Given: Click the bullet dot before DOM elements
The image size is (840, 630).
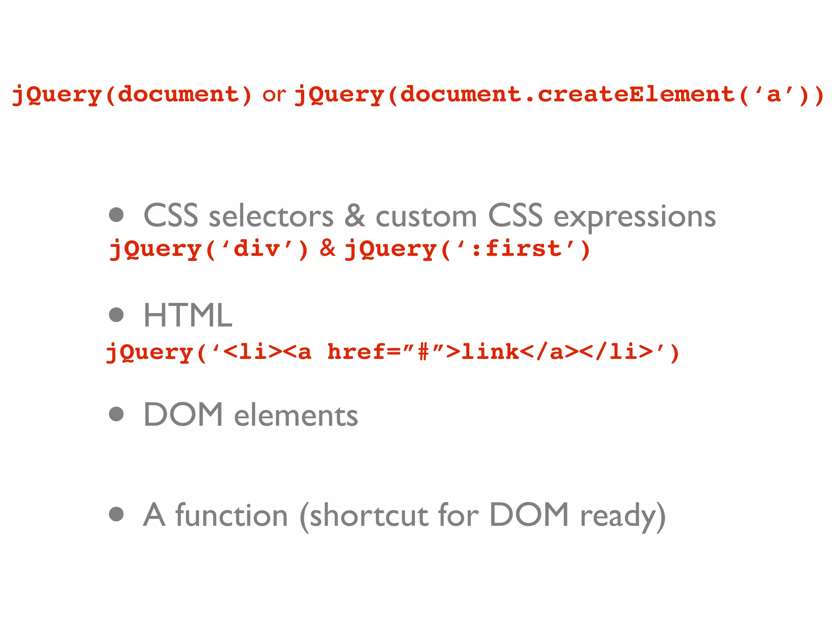Looking at the screenshot, I should pos(116,414).
